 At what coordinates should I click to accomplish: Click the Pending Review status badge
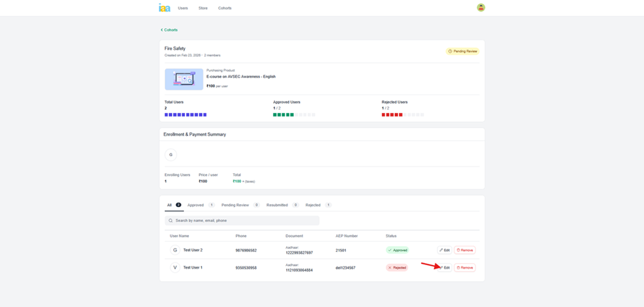pyautogui.click(x=463, y=51)
